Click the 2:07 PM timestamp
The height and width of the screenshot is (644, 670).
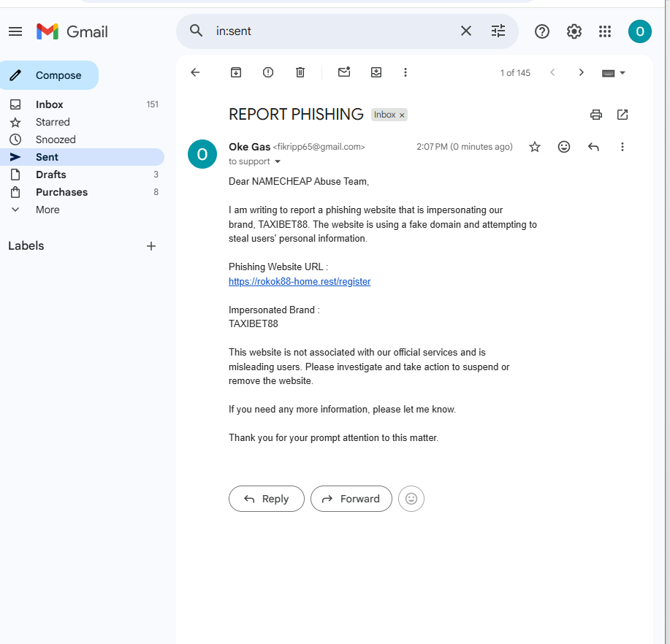click(465, 147)
